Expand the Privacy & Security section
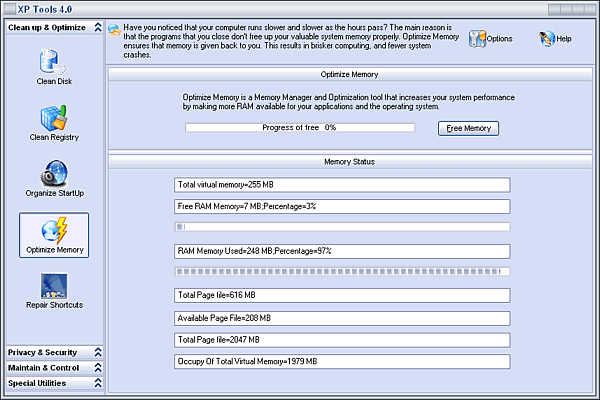Screen dimensions: 600x400 [98, 352]
